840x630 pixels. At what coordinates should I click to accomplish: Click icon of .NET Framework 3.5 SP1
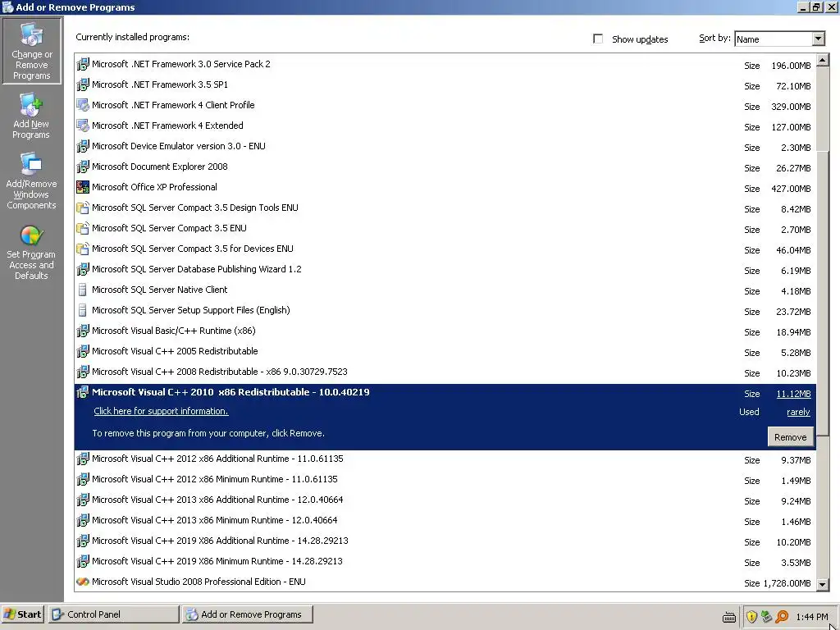click(83, 84)
